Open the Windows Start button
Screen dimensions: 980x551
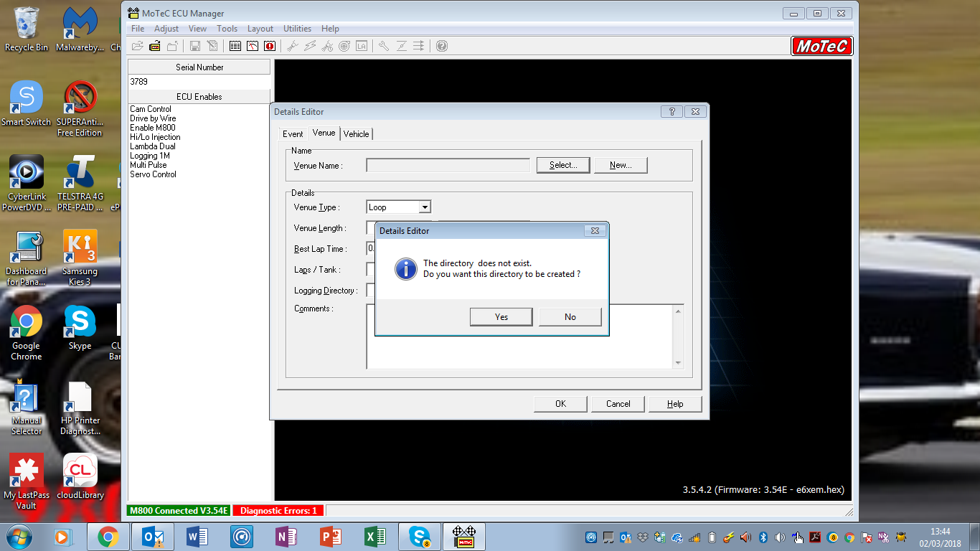pyautogui.click(x=19, y=536)
